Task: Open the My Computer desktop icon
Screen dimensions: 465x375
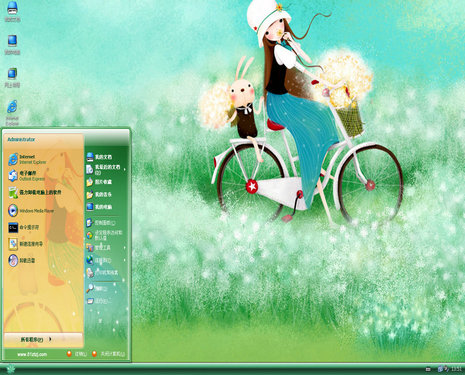Action: point(12,44)
